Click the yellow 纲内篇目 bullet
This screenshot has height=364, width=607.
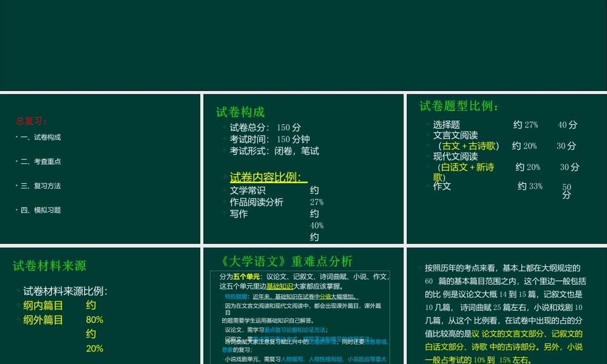point(43,306)
